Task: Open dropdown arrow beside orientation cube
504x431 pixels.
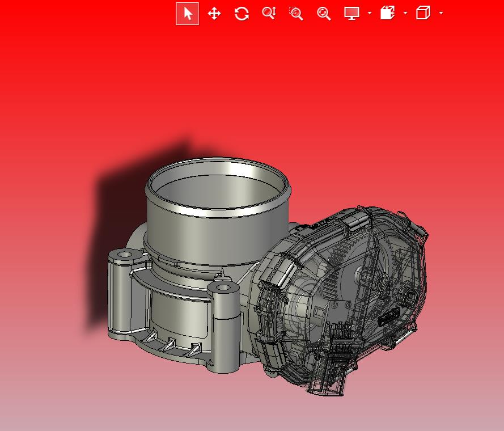Action: [441, 13]
